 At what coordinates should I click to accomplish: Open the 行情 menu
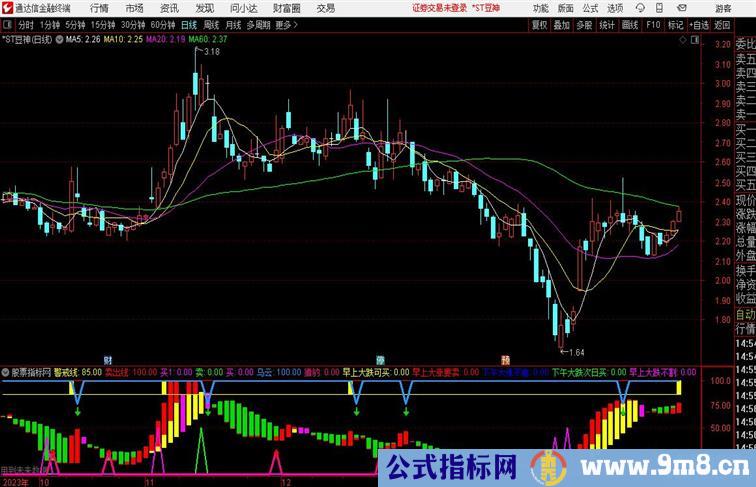pyautogui.click(x=99, y=7)
